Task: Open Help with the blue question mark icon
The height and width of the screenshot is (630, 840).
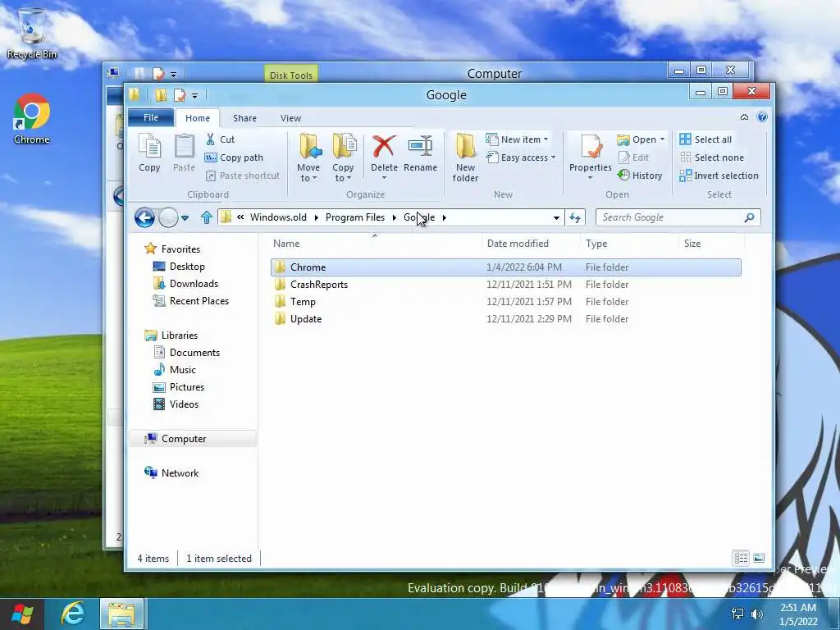Action: point(762,117)
